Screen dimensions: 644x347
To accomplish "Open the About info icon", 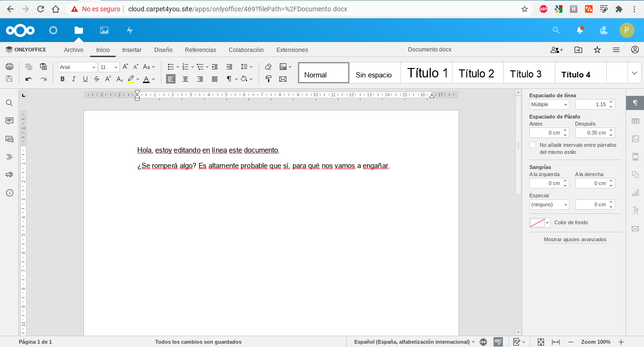I will (9, 193).
